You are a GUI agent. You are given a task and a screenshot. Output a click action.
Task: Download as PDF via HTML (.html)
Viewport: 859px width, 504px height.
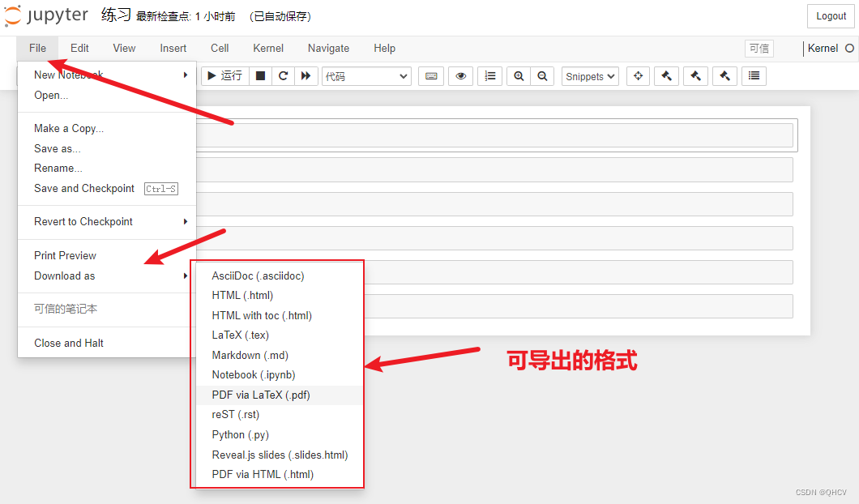(280, 474)
